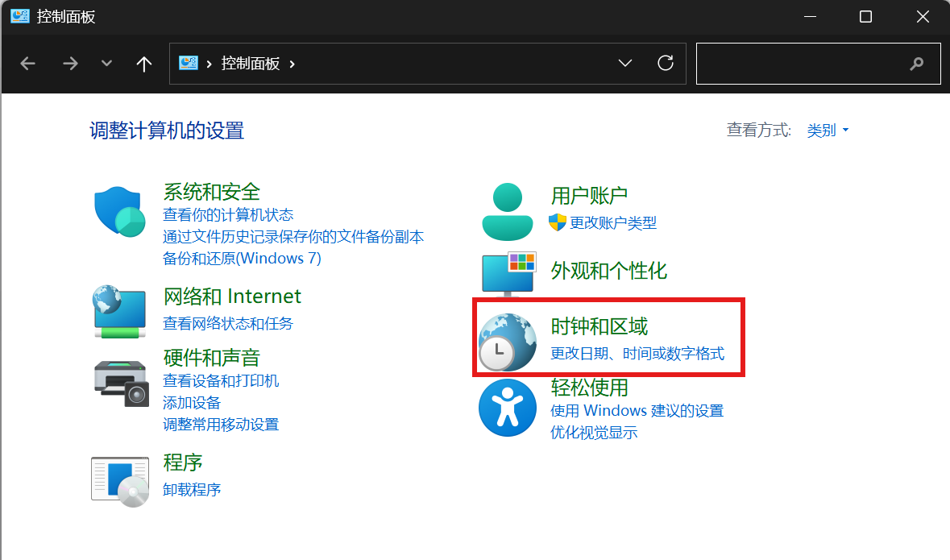Screen dimensions: 950x560
Task: Click 卸载程序 link
Action: [192, 490]
